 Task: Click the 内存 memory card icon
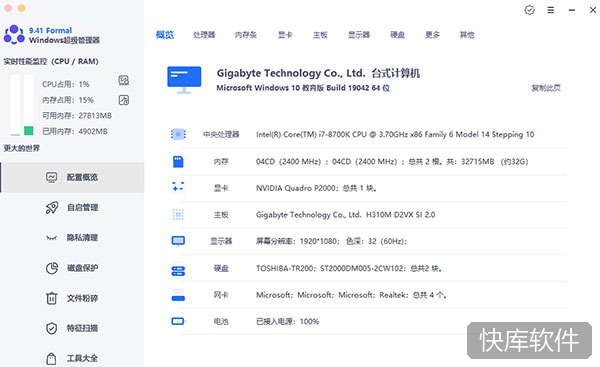tap(178, 161)
